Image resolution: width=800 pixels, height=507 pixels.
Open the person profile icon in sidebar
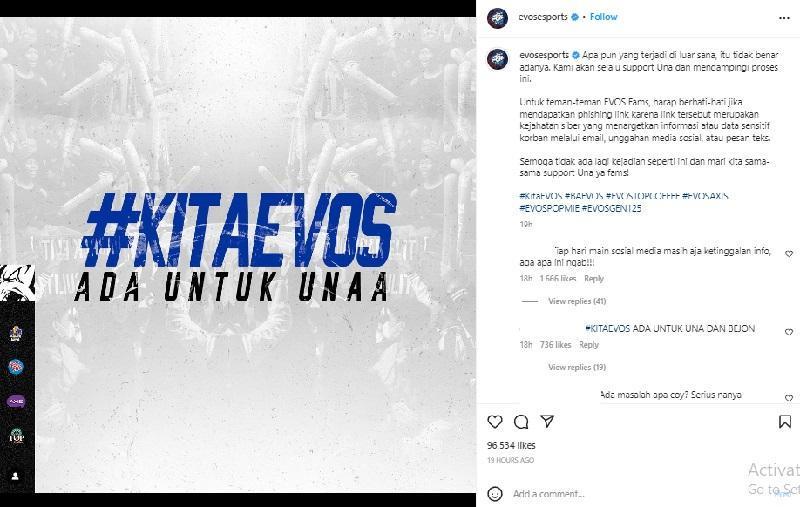coord(15,476)
